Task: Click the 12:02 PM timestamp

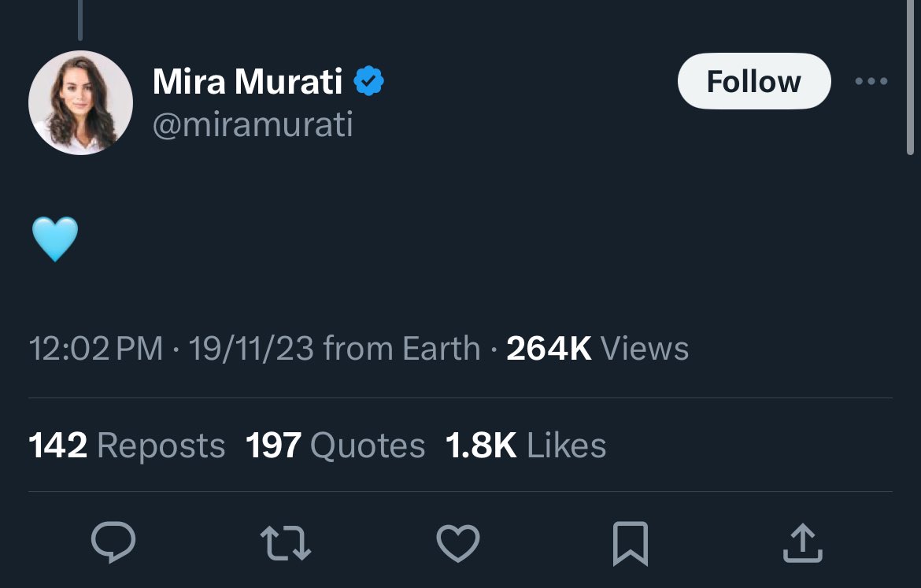Action: coord(96,349)
